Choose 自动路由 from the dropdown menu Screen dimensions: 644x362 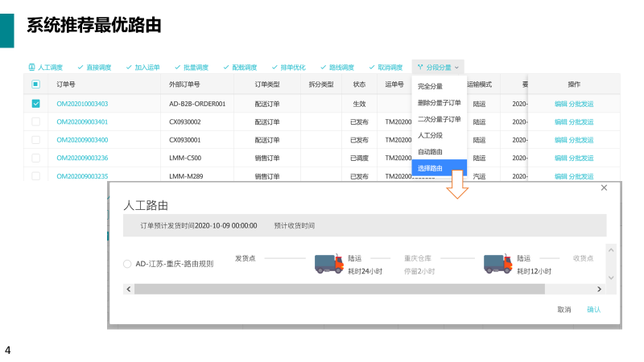(x=430, y=152)
